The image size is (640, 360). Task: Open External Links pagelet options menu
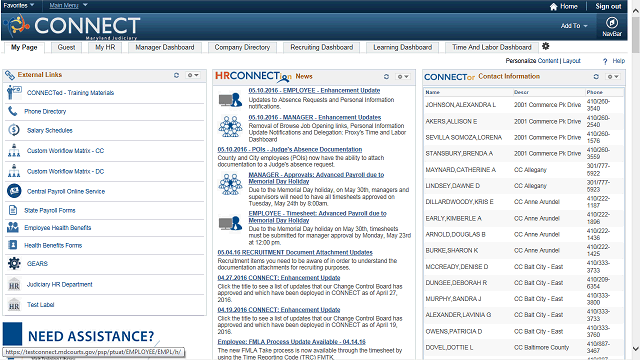193,75
